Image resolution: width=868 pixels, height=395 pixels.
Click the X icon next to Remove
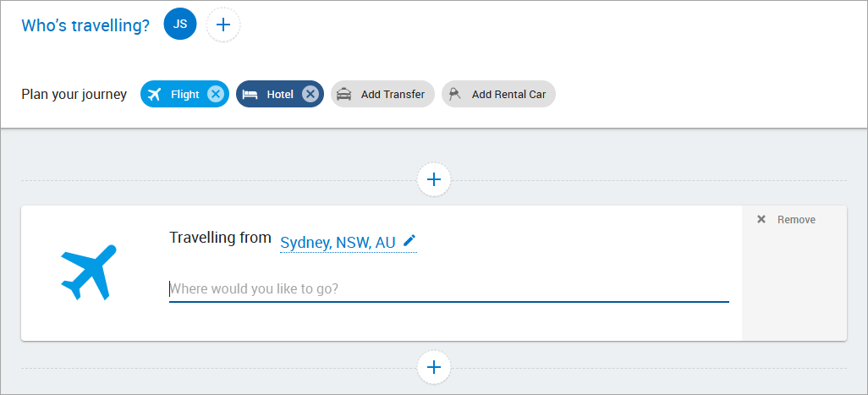coord(761,220)
